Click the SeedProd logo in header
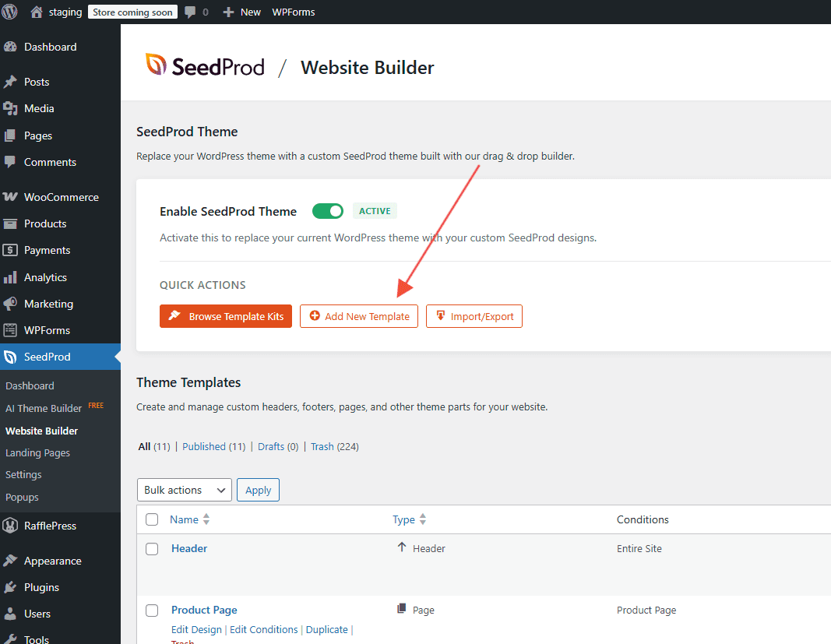 (x=206, y=67)
